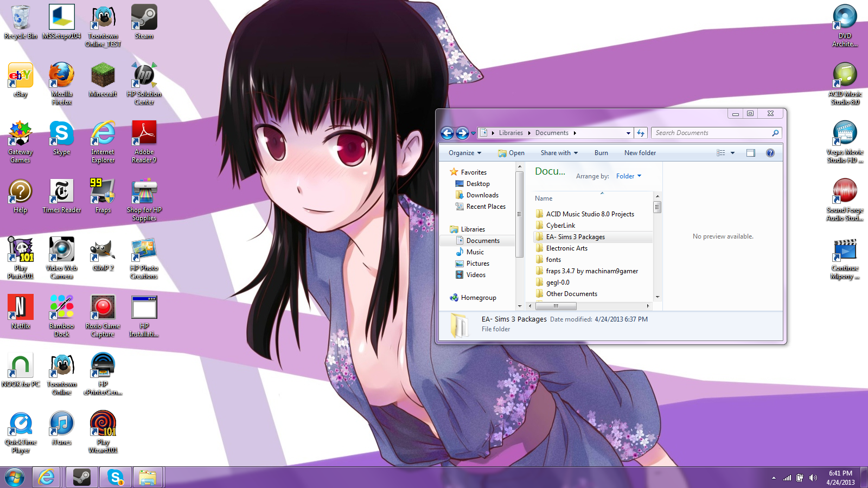The height and width of the screenshot is (488, 868).
Task: Open the Recycle Bin desktop icon
Action: point(21,22)
